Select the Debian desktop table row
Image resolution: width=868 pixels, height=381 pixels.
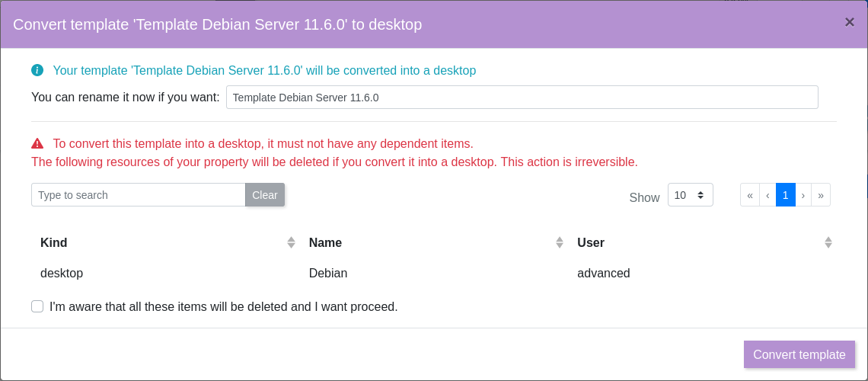[327, 273]
